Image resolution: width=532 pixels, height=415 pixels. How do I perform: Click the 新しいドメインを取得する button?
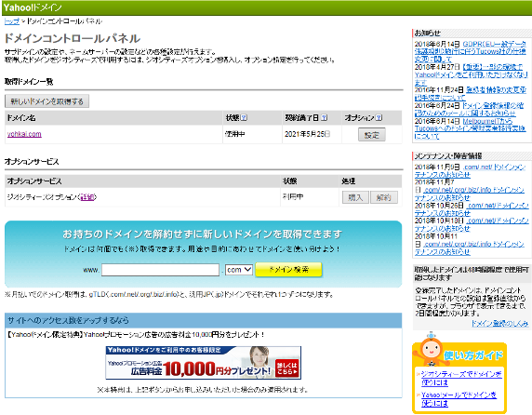tap(47, 101)
